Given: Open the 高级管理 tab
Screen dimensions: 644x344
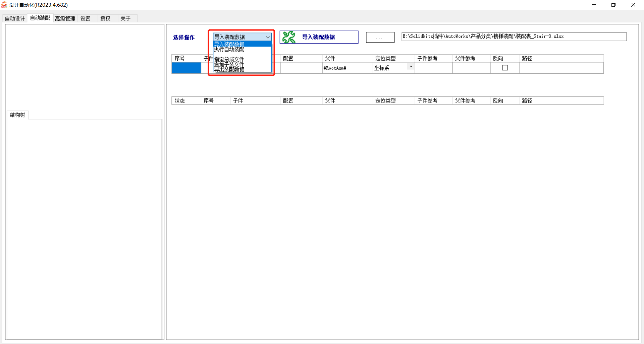Looking at the screenshot, I should pos(65,18).
